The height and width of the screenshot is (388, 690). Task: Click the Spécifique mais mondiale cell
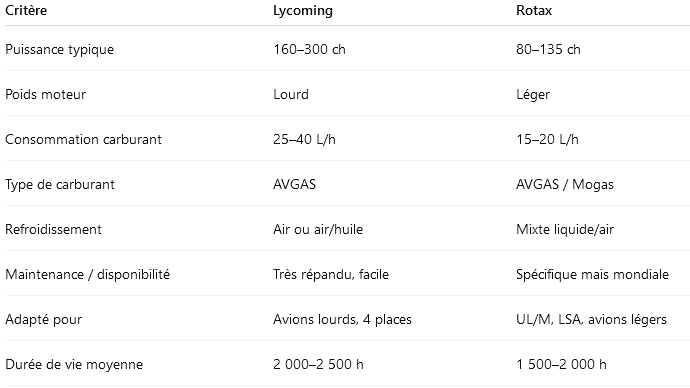(592, 275)
